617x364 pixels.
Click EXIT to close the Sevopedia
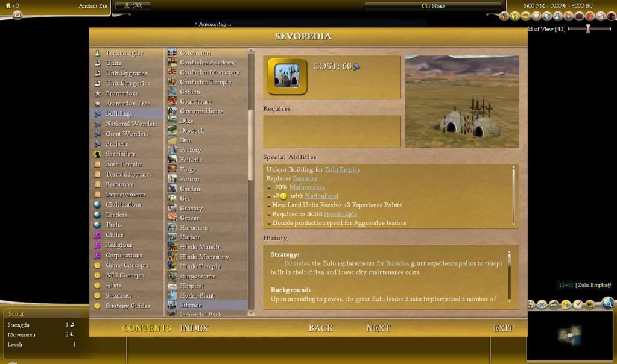504,328
